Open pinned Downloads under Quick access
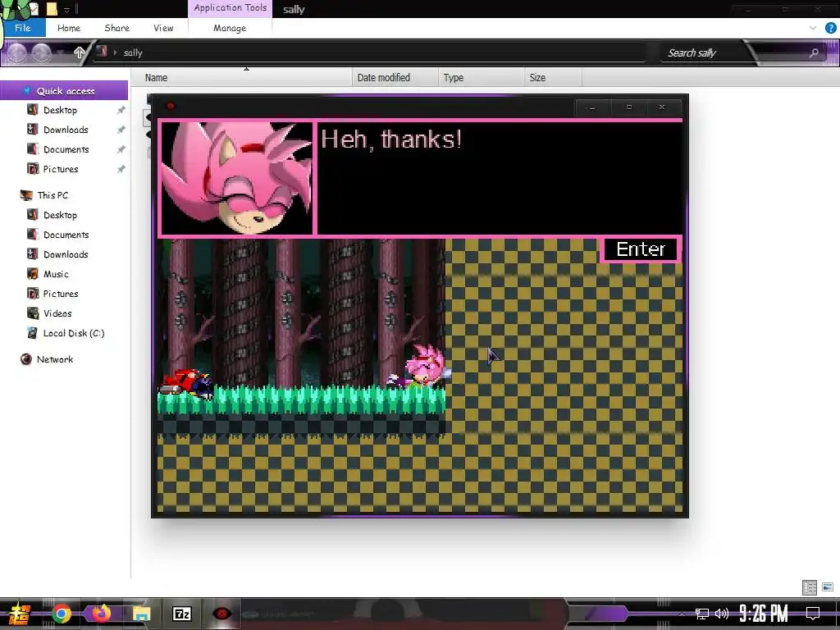The height and width of the screenshot is (630, 840). tap(66, 130)
